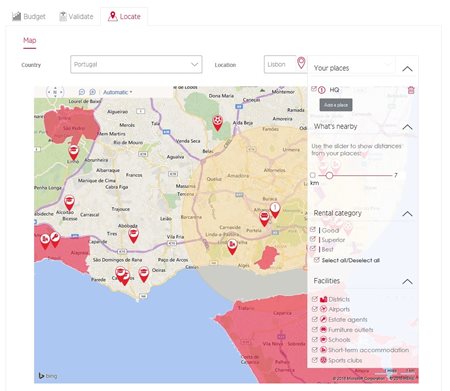Select the sports club marker on map
The height and width of the screenshot is (391, 450).
[x=217, y=123]
